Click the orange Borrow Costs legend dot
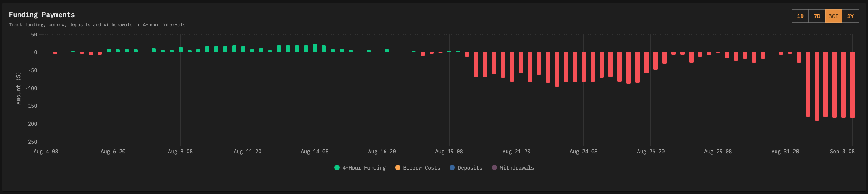This screenshot has height=194, width=868. (x=398, y=168)
